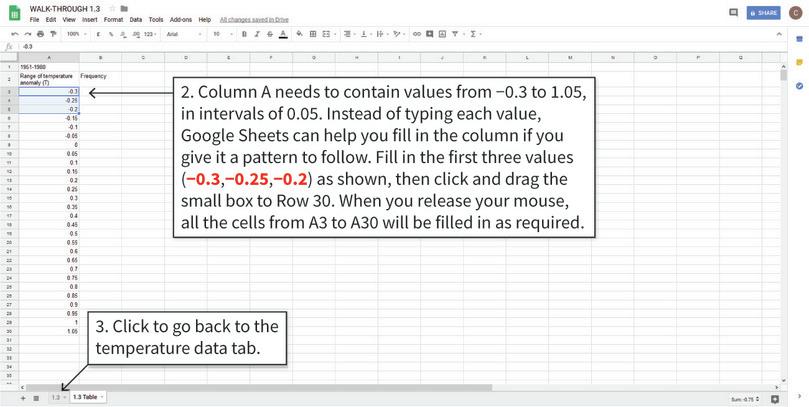Open the View menu
The image size is (809, 407).
69,20
